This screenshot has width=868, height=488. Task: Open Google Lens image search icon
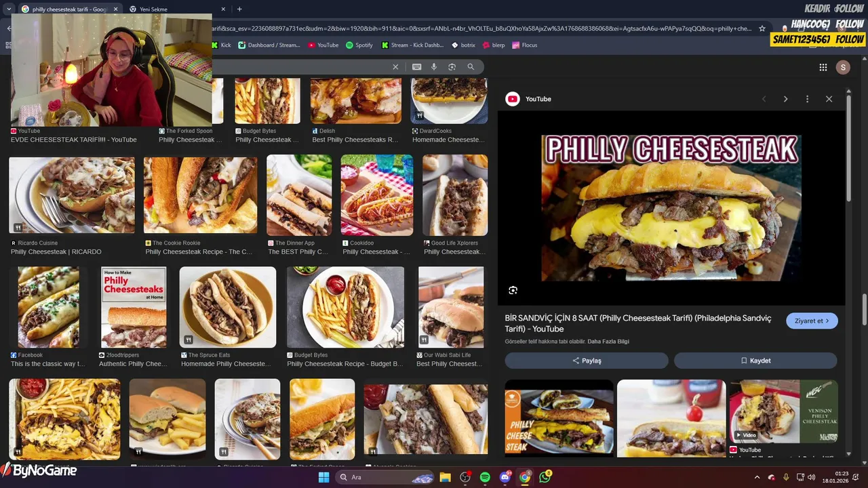pyautogui.click(x=452, y=66)
